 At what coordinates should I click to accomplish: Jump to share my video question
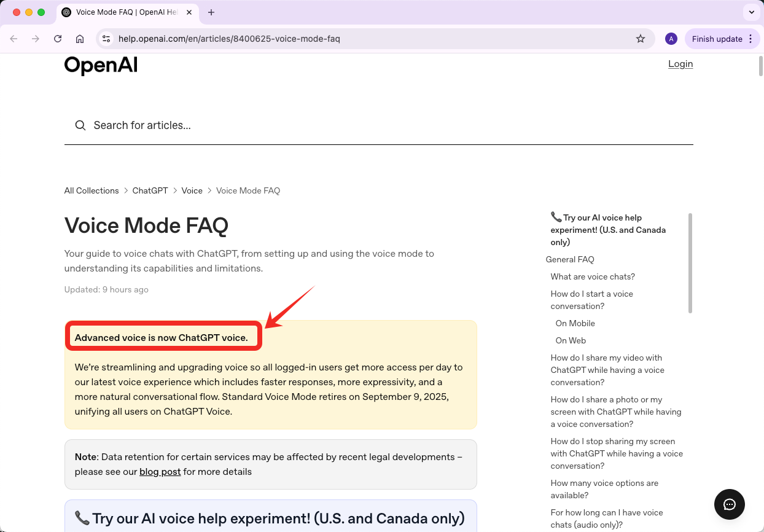[607, 370]
